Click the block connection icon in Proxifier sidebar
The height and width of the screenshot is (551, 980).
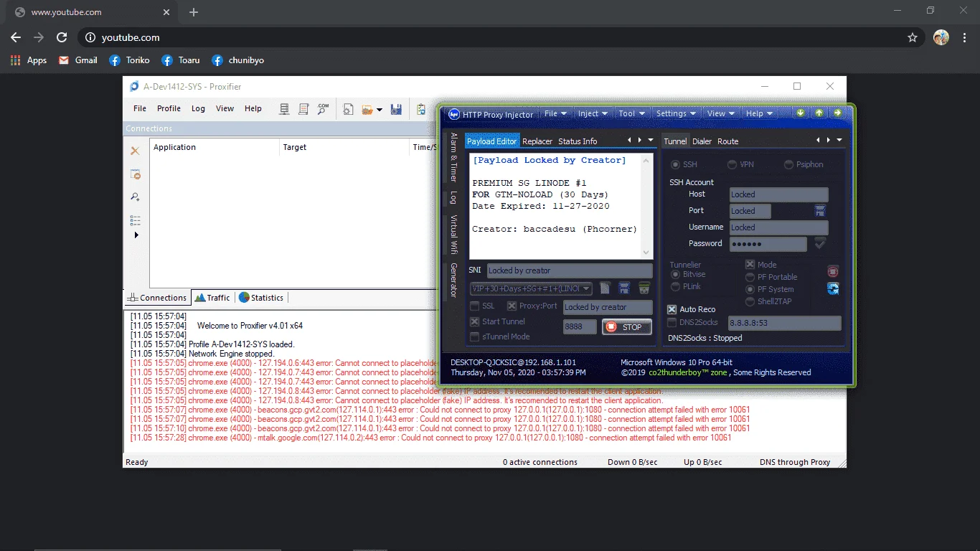tap(135, 174)
